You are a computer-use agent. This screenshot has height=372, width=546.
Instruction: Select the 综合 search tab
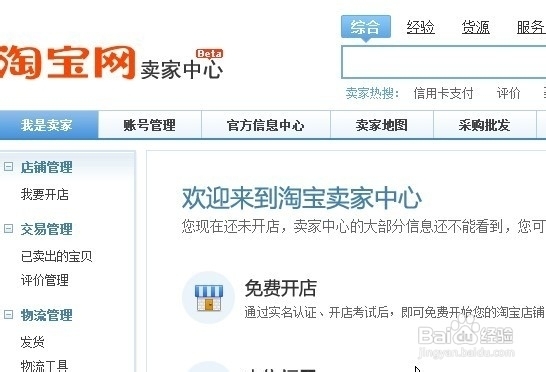click(366, 27)
